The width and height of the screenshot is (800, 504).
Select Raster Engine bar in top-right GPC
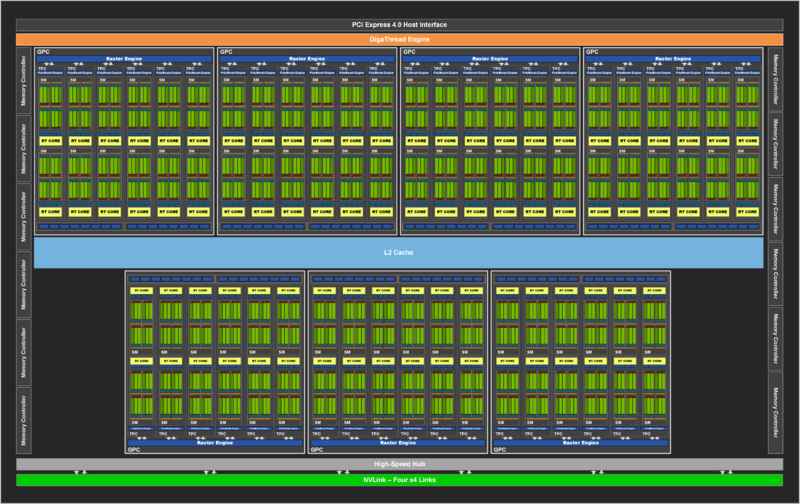click(x=675, y=59)
